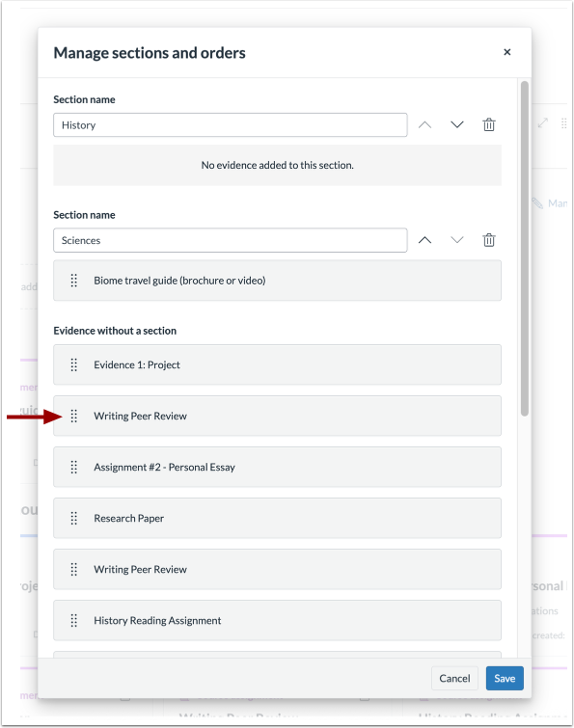Select History Reading Assignment item
The image size is (574, 728).
point(277,620)
